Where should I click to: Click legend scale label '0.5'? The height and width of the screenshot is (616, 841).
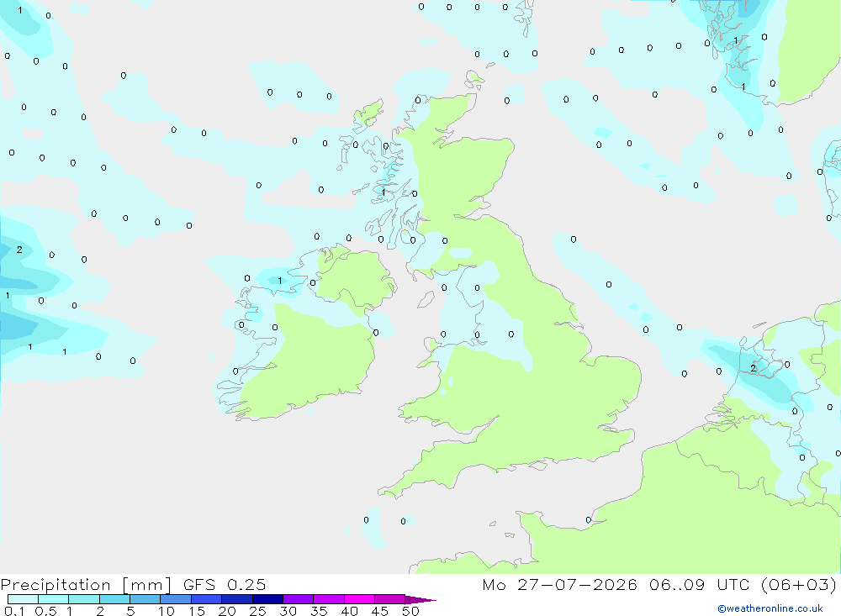(45, 611)
